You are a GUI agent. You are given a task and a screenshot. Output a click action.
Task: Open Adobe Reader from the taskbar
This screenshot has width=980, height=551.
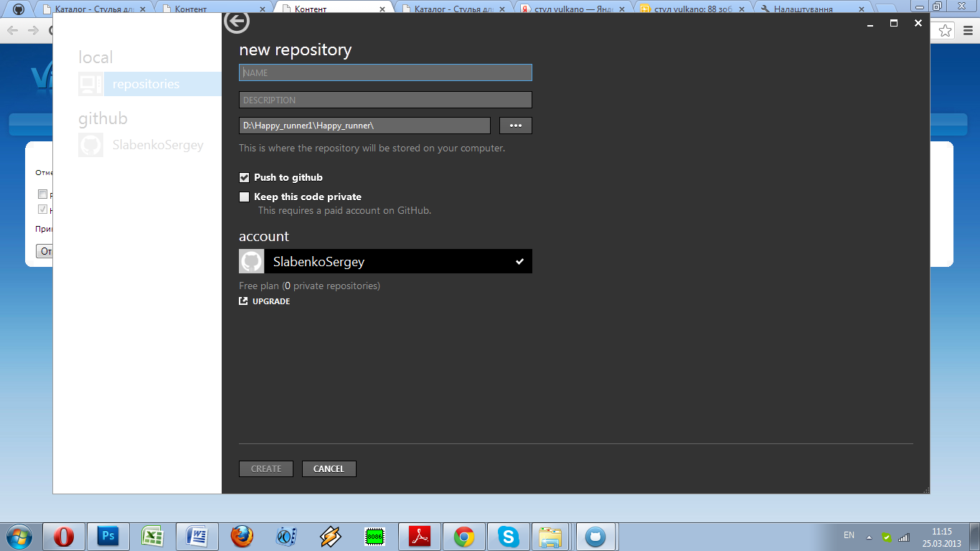(x=420, y=537)
